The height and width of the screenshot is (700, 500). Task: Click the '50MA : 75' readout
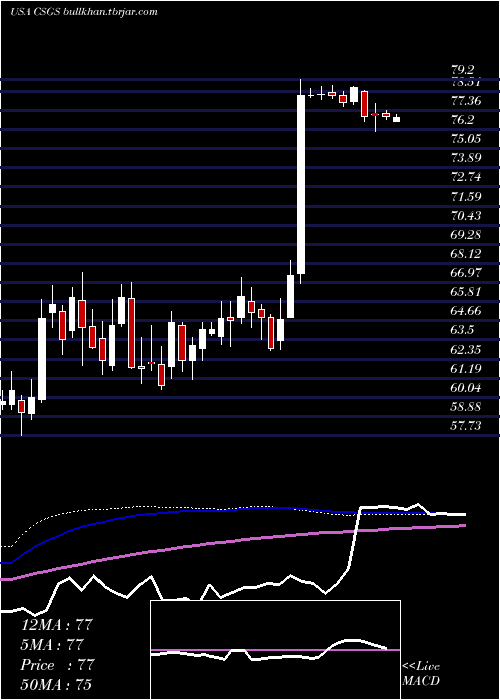coord(57,685)
